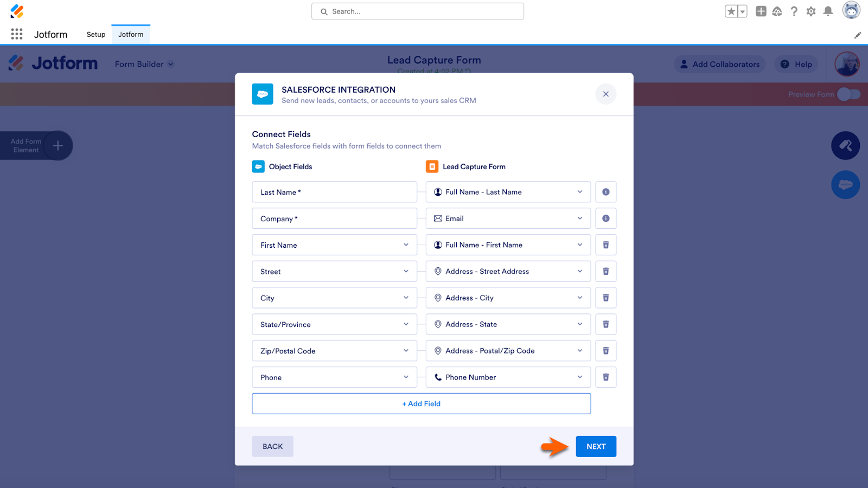Open Address - Postal/Zip Code dropdown
Viewport: 868px width, 488px height.
[x=508, y=351]
